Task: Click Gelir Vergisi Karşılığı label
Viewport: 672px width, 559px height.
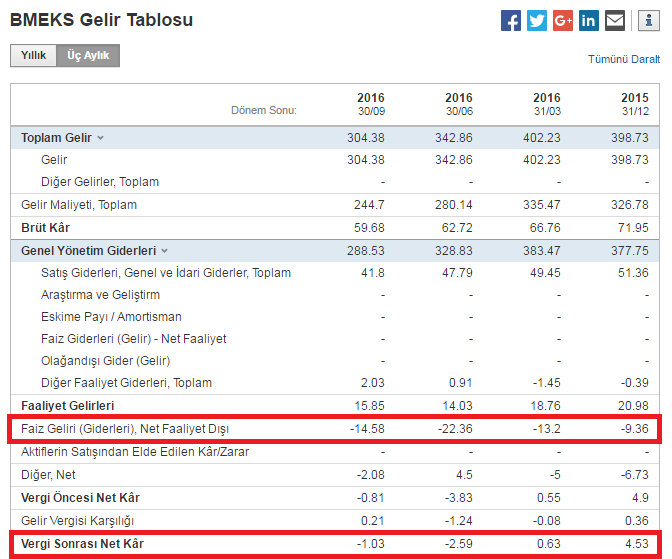Action: 77,521
